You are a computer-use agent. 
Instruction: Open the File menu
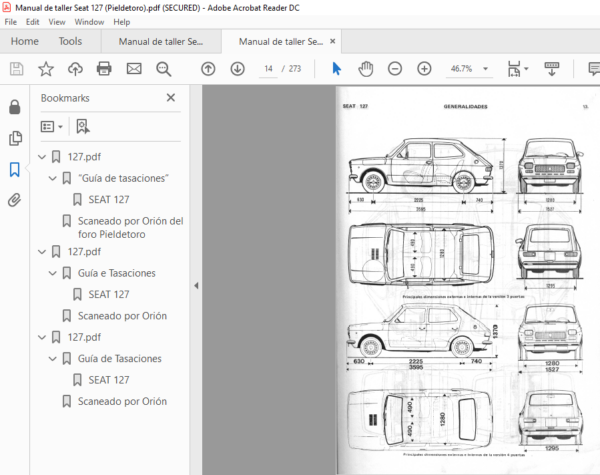[x=10, y=22]
